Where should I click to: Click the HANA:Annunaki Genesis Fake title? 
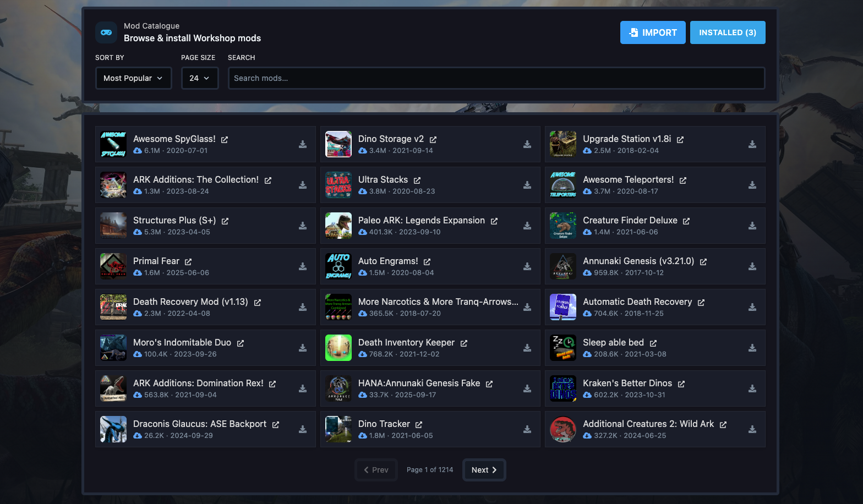point(419,383)
